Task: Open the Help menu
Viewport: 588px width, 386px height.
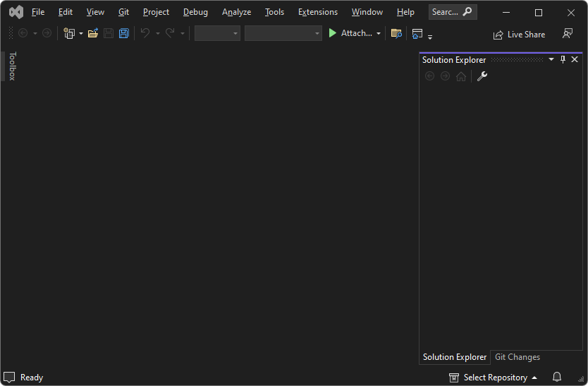Action: 405,12
